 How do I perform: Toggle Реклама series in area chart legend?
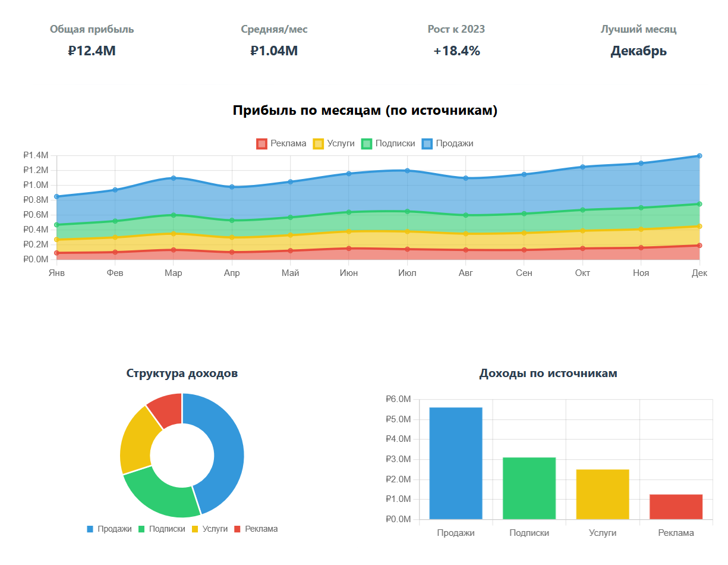tap(281, 143)
